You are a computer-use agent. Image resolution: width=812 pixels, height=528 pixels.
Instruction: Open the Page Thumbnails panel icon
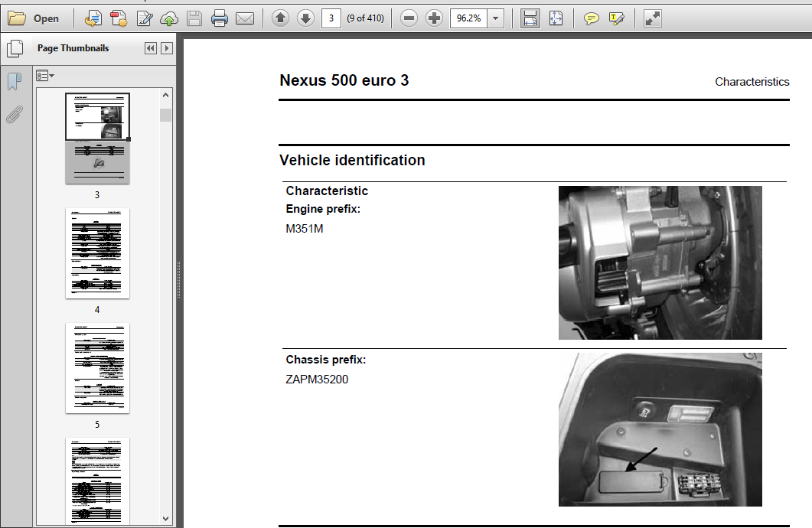point(15,48)
